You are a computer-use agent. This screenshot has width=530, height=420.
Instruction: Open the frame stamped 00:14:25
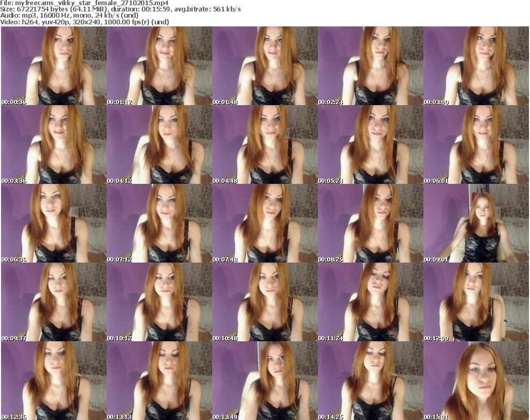tap(371, 381)
